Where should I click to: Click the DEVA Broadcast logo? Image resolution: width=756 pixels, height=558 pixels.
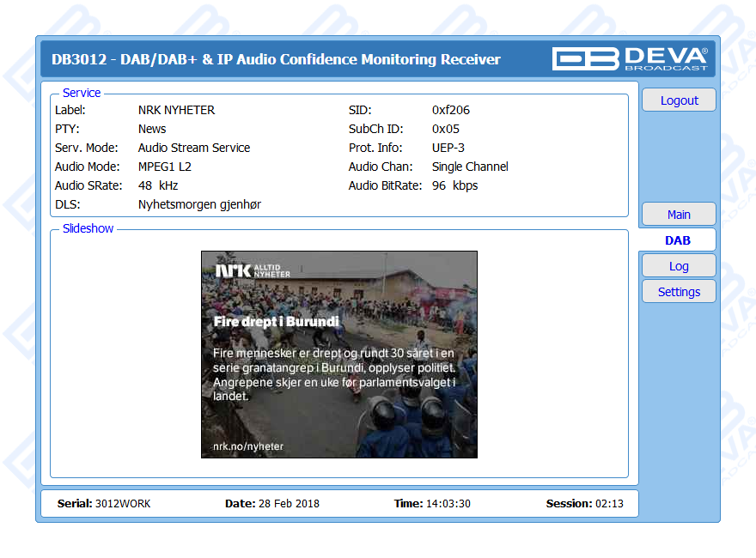(630, 58)
